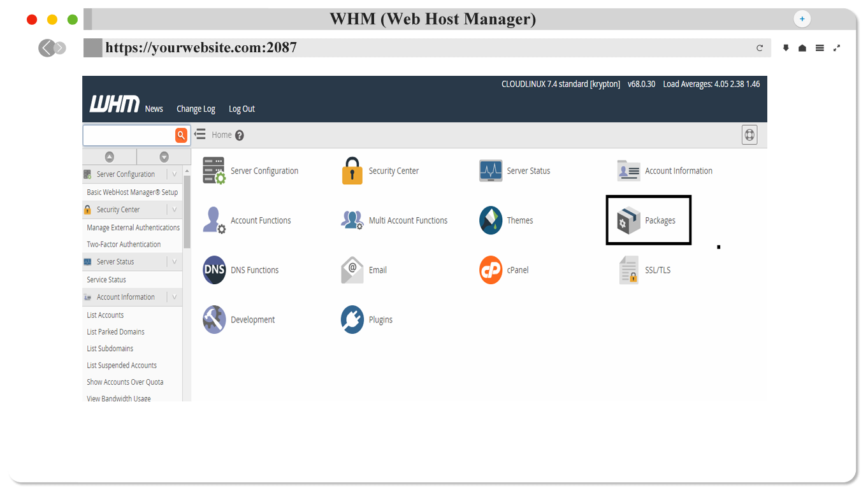
Task: Open News in top navigation
Action: click(154, 109)
